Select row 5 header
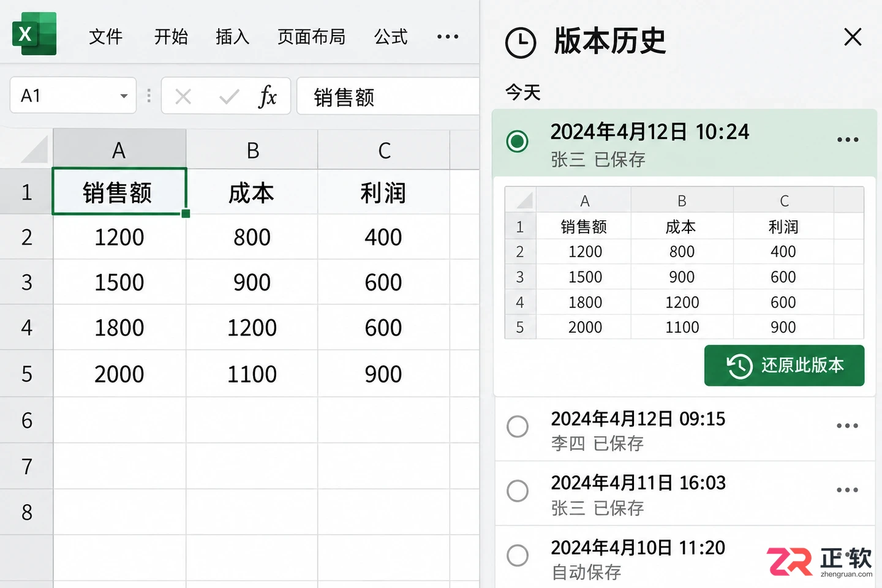Image resolution: width=882 pixels, height=588 pixels. [26, 374]
